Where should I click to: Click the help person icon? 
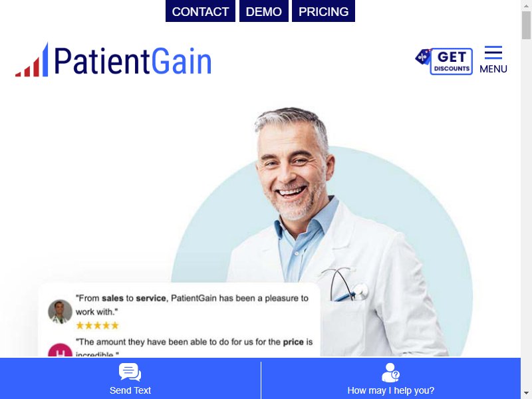390,372
